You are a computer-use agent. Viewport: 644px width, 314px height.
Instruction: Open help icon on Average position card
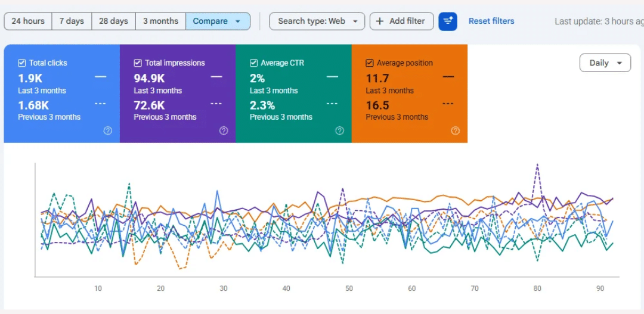[x=455, y=131]
